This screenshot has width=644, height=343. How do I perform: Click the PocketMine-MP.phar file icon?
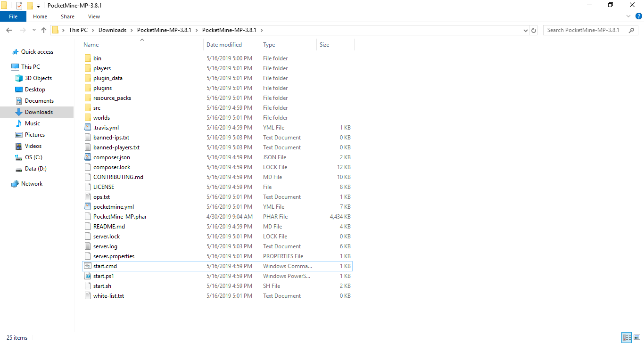click(x=87, y=217)
